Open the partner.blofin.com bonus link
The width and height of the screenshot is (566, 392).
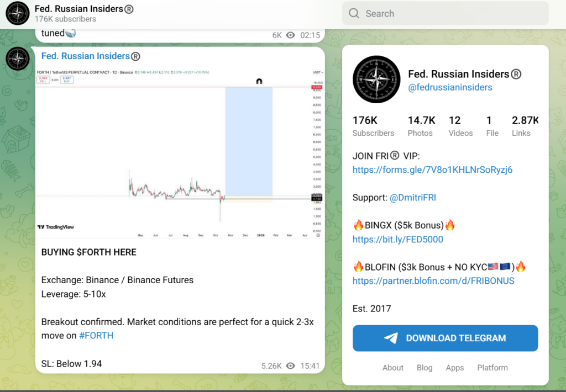click(x=433, y=280)
